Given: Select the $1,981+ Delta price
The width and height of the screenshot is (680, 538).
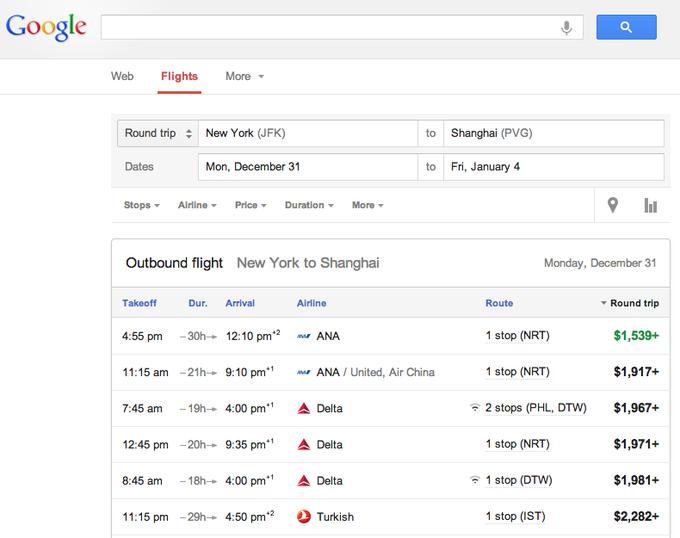Looking at the screenshot, I should (636, 480).
